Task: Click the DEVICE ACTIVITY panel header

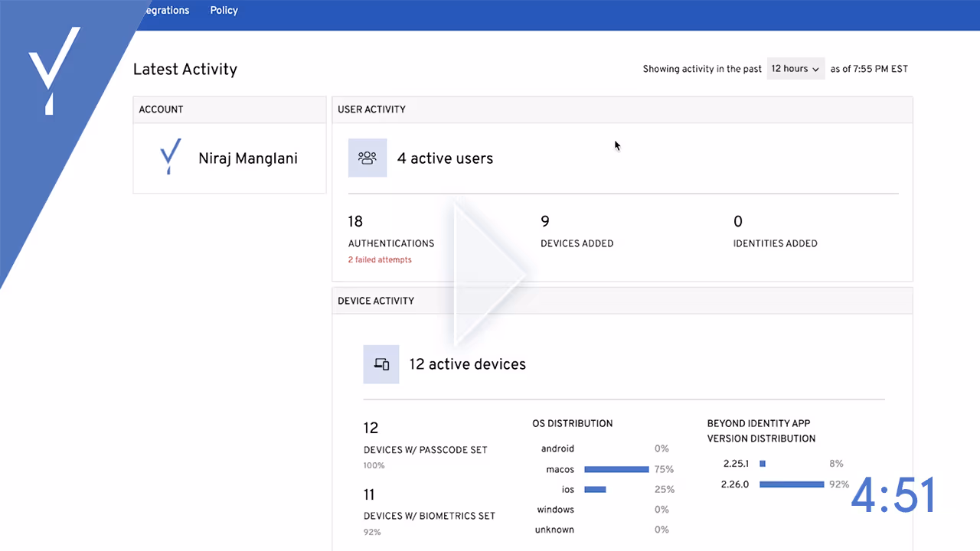Action: pyautogui.click(x=376, y=300)
